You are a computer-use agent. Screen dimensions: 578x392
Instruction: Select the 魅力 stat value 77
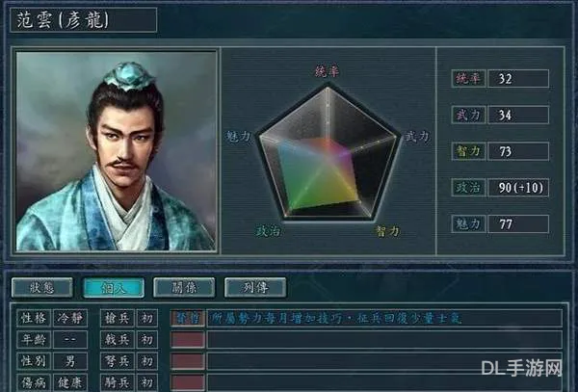(x=518, y=223)
